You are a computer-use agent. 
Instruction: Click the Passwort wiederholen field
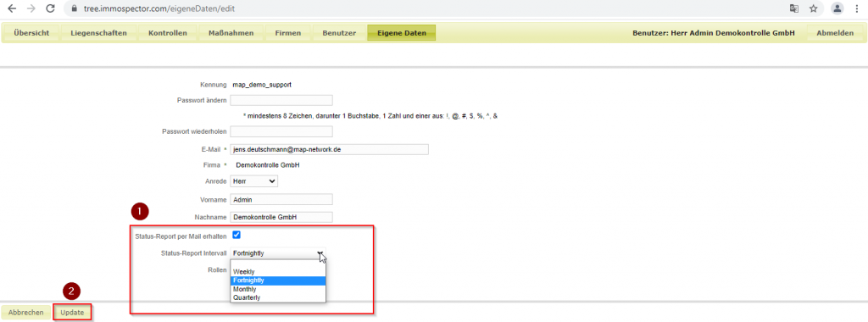281,131
